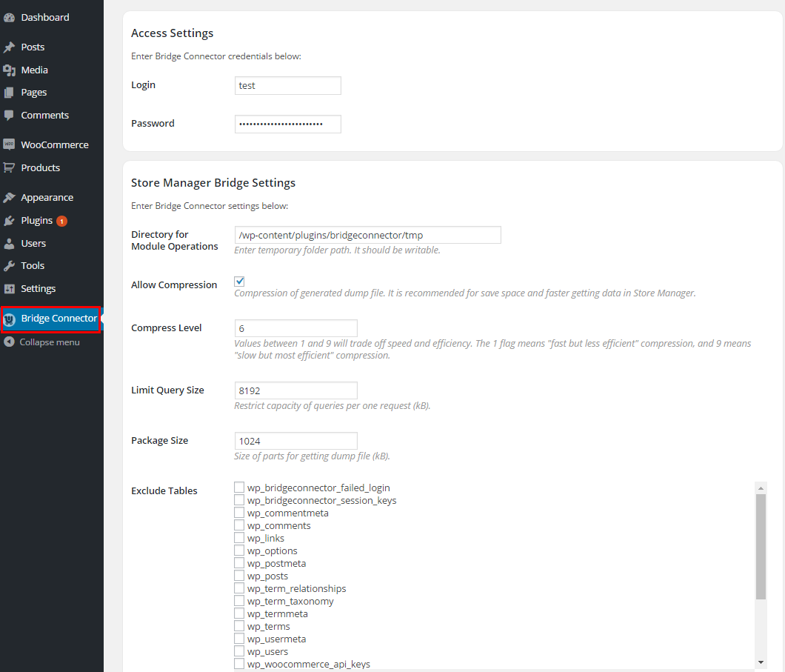Click the Package Size input field
Image resolution: width=785 pixels, height=672 pixels.
point(296,441)
